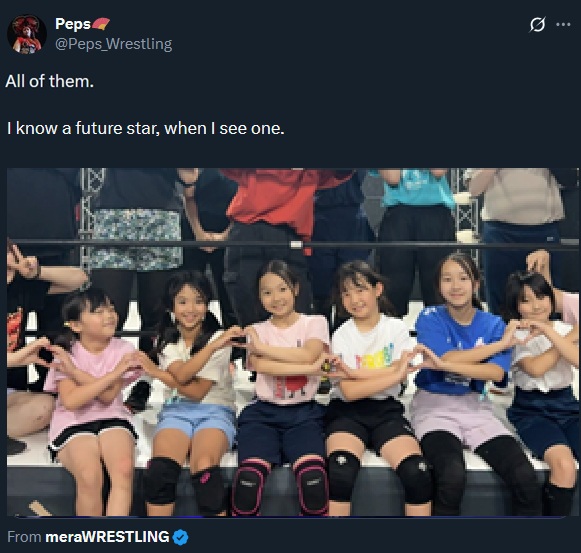
Task: Click the Peps profile avatar picture
Action: pos(27,34)
